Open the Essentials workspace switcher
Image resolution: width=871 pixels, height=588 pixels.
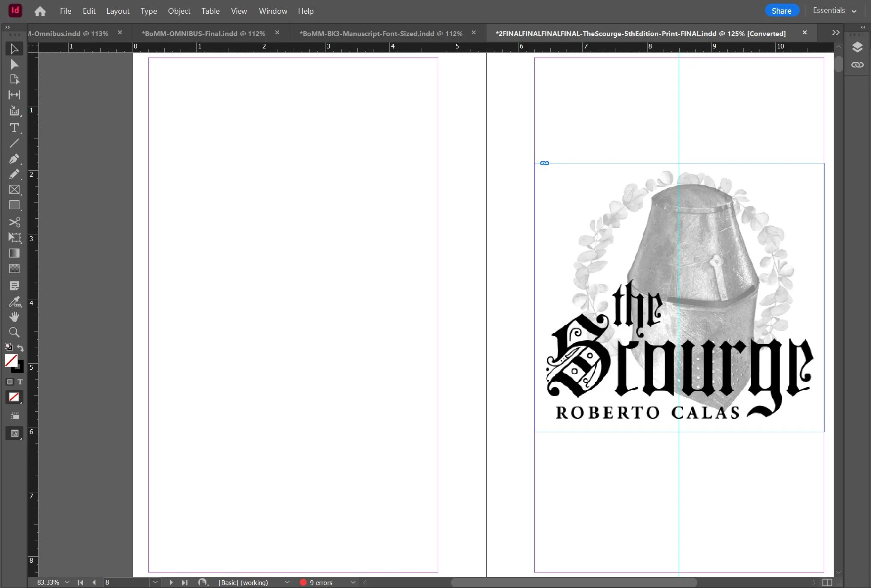834,11
